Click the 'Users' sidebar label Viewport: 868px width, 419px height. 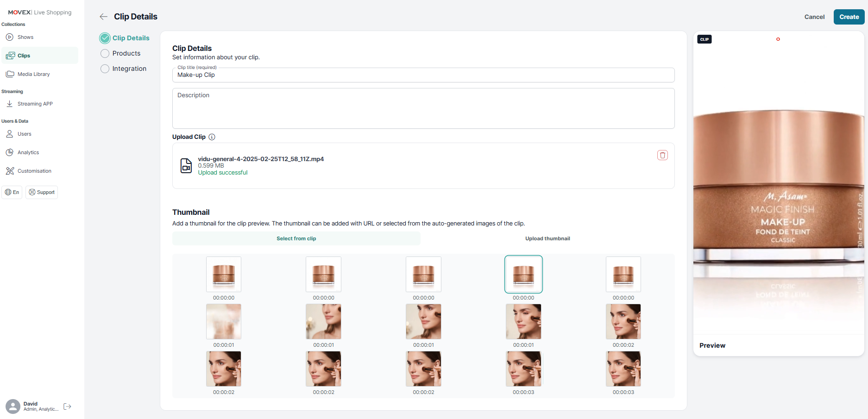click(x=25, y=134)
